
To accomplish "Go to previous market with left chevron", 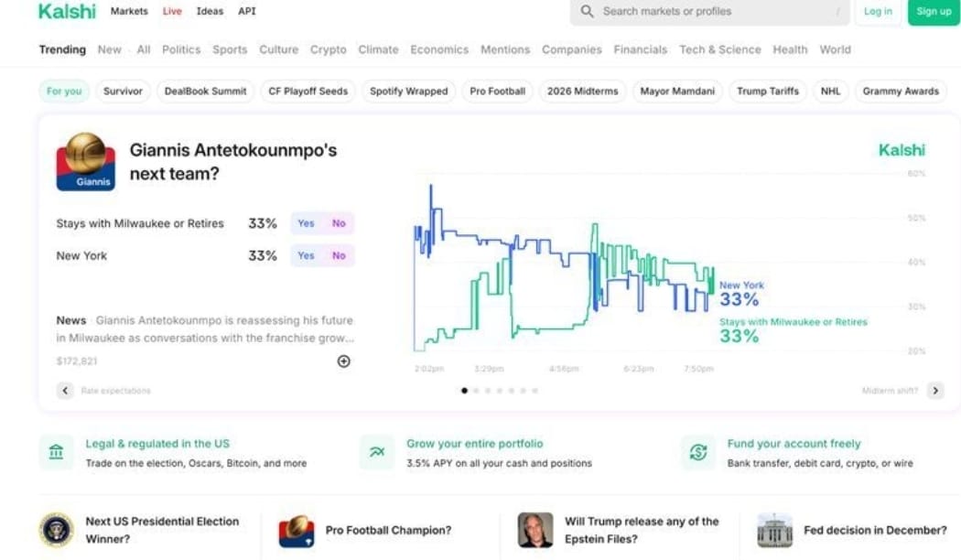I will (x=65, y=391).
